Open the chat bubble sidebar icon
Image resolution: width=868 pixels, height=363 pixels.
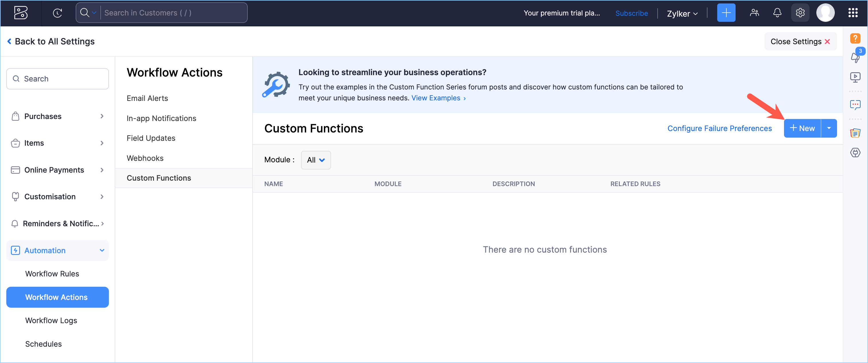coord(855,105)
